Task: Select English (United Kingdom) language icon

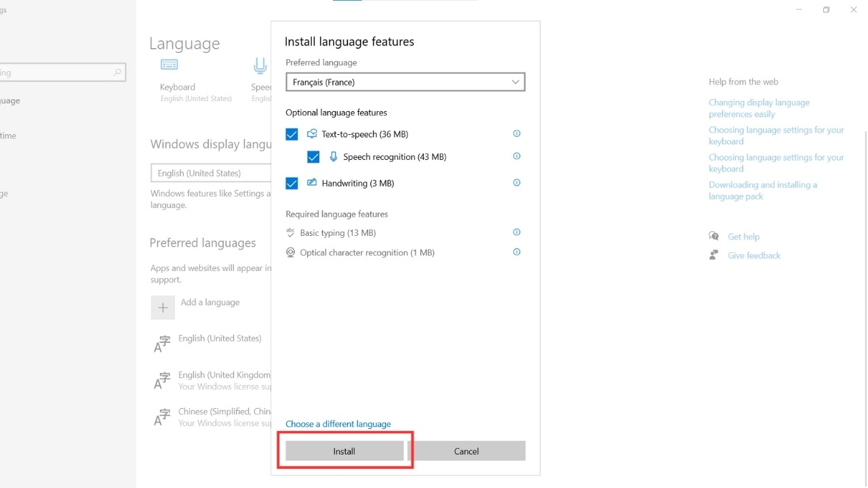Action: (162, 381)
